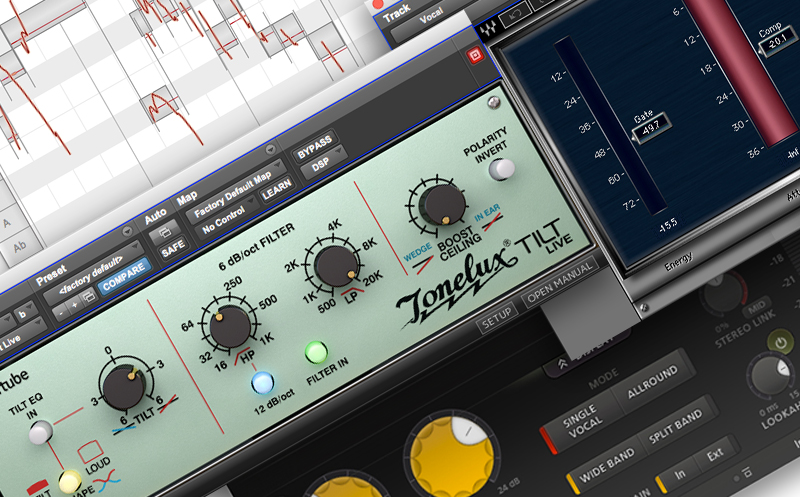Viewport: 800px width, 497px height.
Task: Click the LP low-pass symbol
Action: click(x=352, y=292)
